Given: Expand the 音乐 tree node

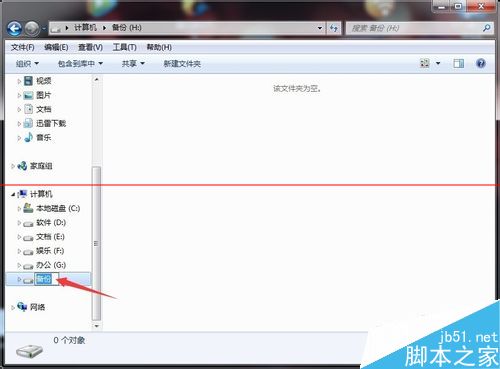Looking at the screenshot, I should 19,138.
